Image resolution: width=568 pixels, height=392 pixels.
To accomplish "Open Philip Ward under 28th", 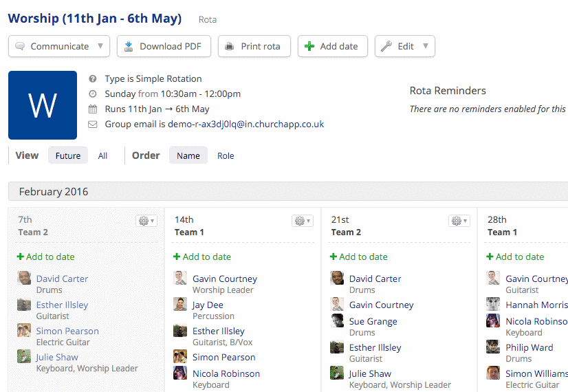I will click(x=529, y=347).
